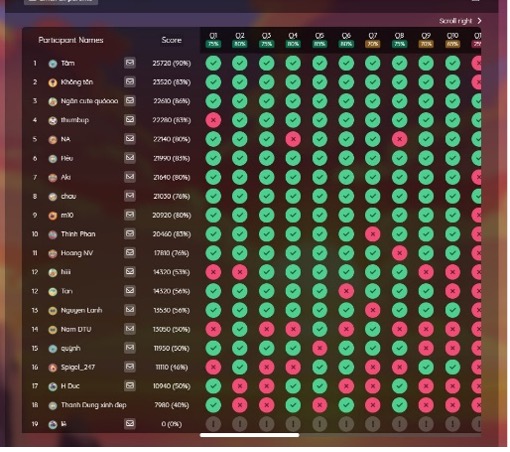Screen dimensions: 510x452
Task: Select the grey unanswered icon in Q3 for row 19
Action: click(x=266, y=424)
